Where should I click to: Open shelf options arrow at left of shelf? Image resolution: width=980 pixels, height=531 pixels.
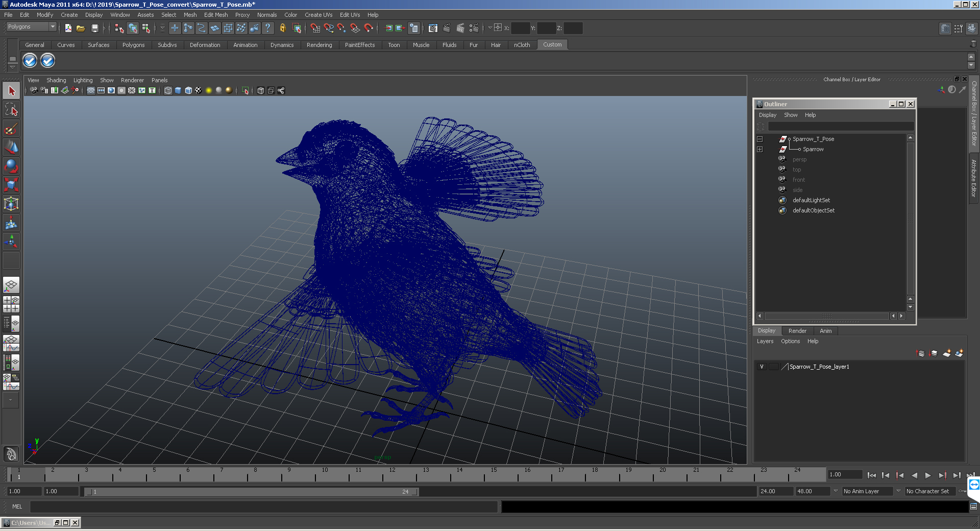pos(13,67)
